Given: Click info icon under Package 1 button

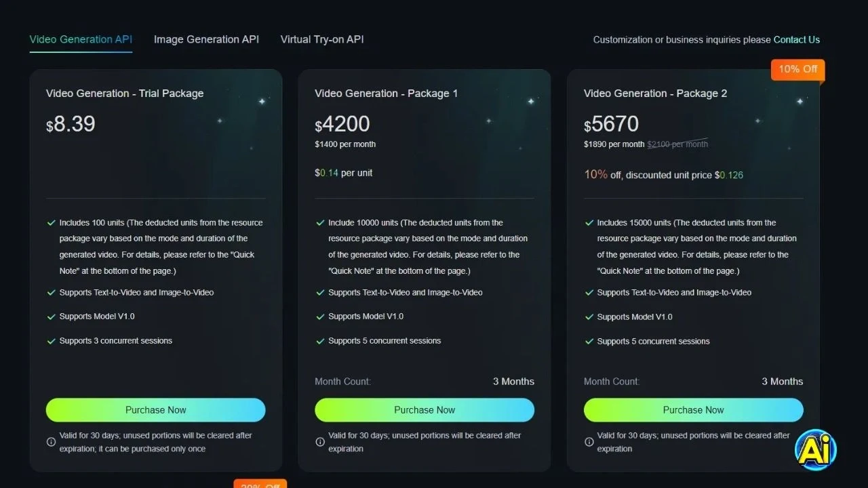Looking at the screenshot, I should (320, 442).
